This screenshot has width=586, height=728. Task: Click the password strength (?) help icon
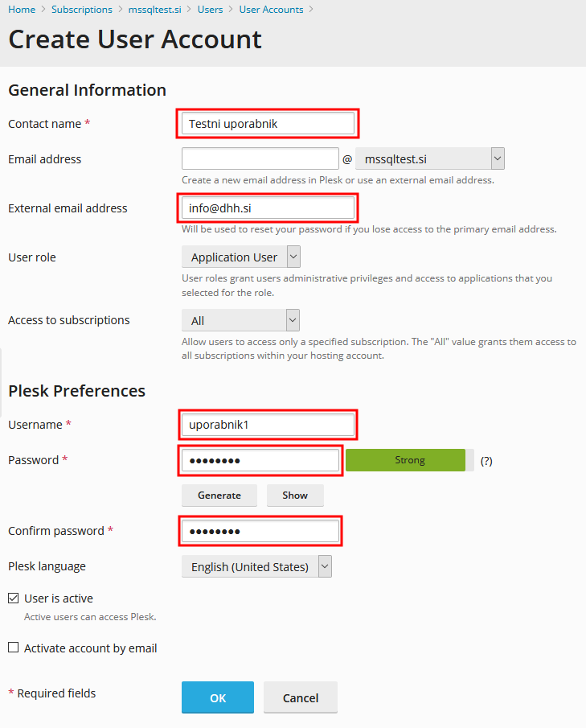(486, 461)
